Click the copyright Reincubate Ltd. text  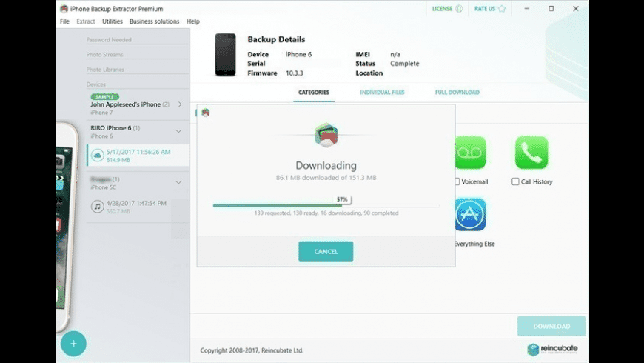(252, 350)
